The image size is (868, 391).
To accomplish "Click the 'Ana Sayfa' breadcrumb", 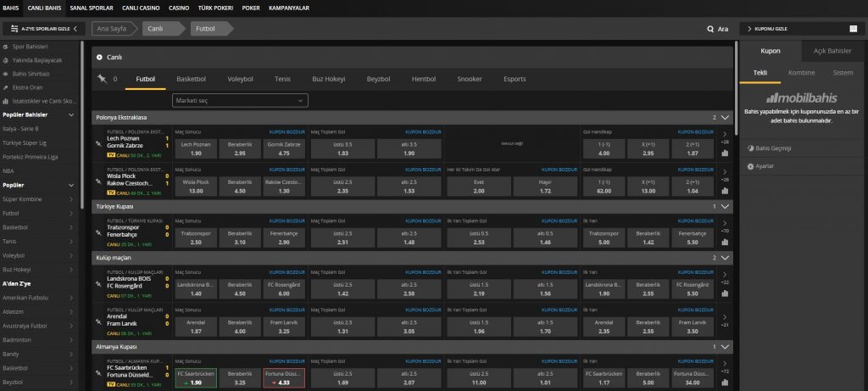I will [x=113, y=29].
